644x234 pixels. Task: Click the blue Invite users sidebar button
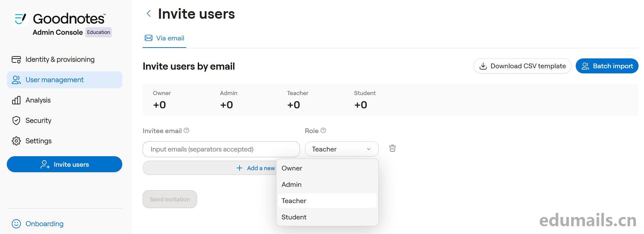[64, 164]
